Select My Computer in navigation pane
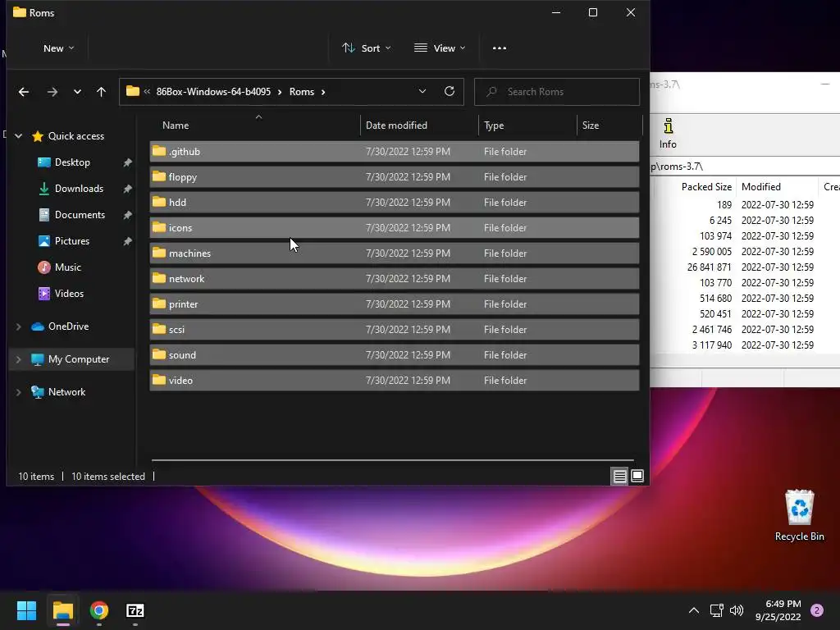Image resolution: width=840 pixels, height=630 pixels. click(x=79, y=359)
